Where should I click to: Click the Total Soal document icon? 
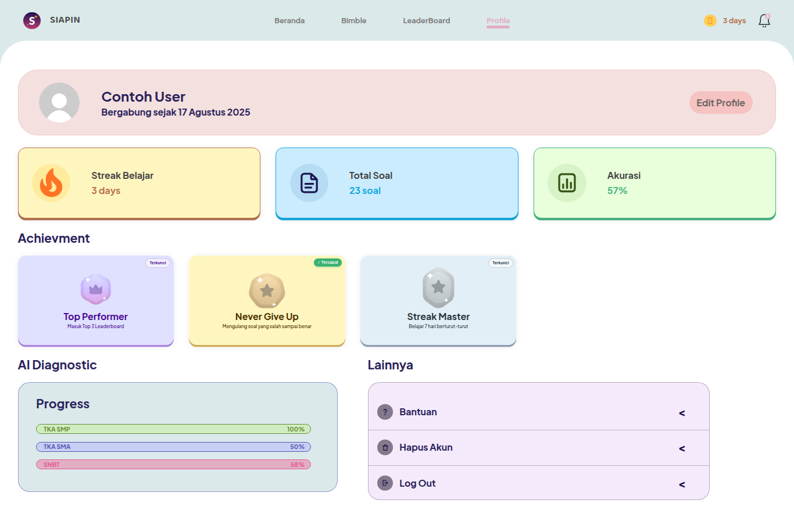pos(309,183)
